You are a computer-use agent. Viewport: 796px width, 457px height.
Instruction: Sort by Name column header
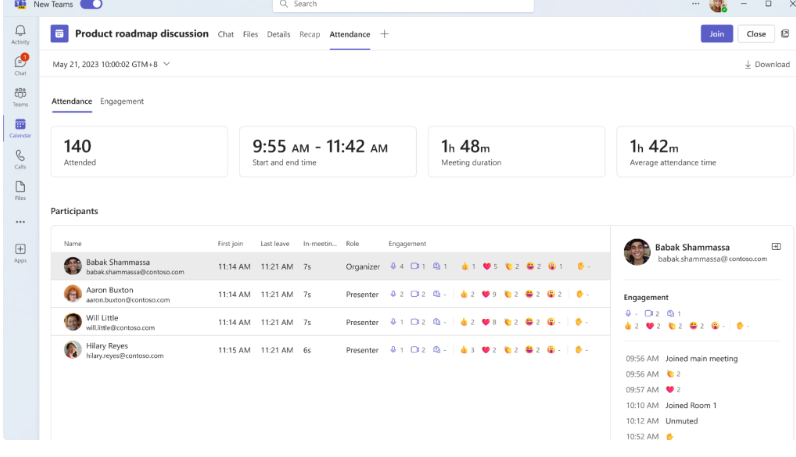pos(73,244)
